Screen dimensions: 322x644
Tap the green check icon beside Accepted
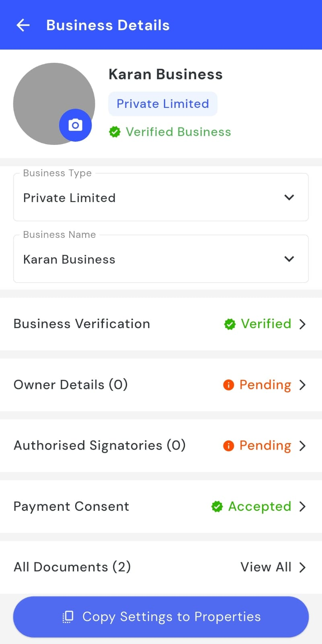(x=217, y=506)
